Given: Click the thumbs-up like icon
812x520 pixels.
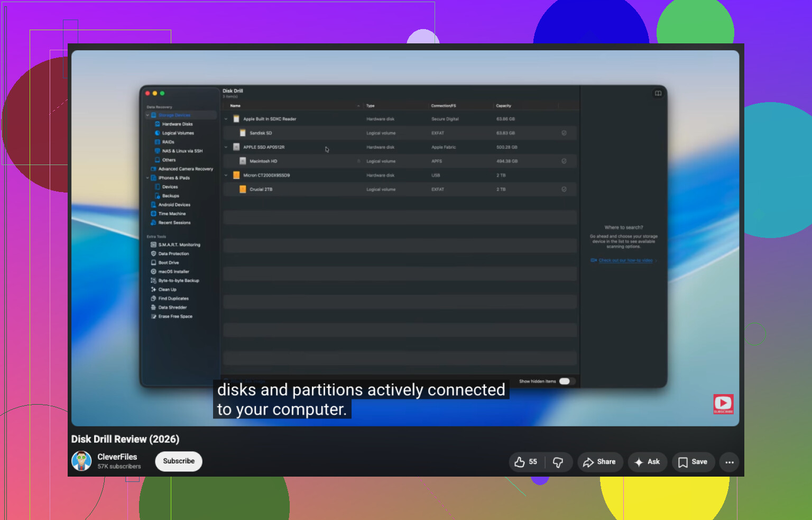Looking at the screenshot, I should coord(520,462).
